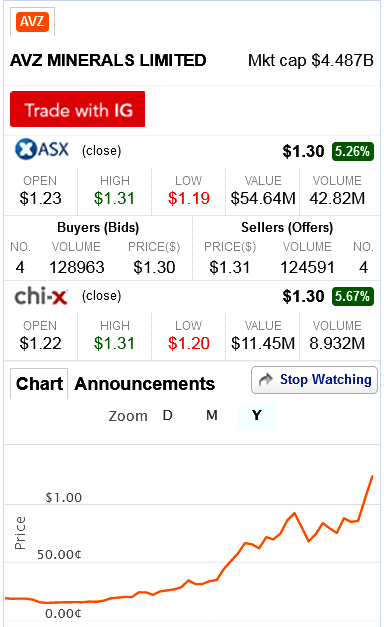Click the chi-x exchange logo

(41, 297)
